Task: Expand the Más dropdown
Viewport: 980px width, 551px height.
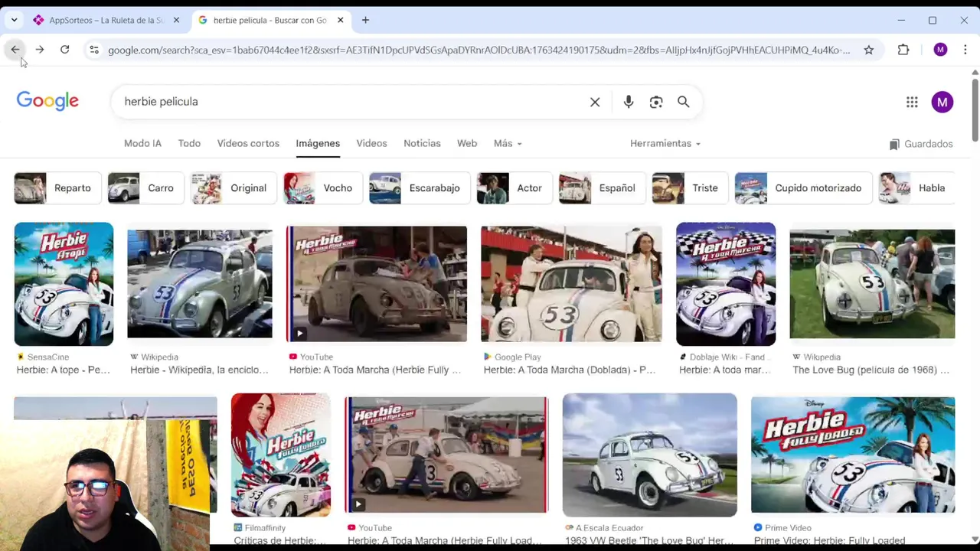Action: coord(508,143)
